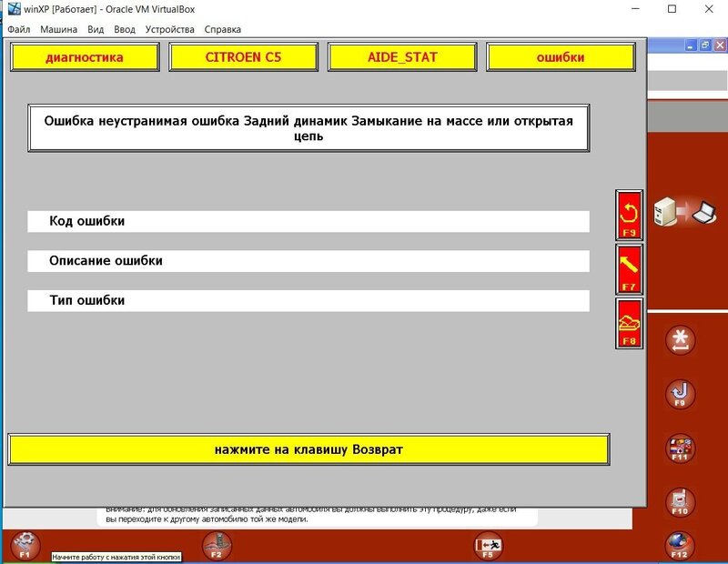The width and height of the screenshot is (728, 564).
Task: Click the F1 start icon
Action: click(x=25, y=545)
